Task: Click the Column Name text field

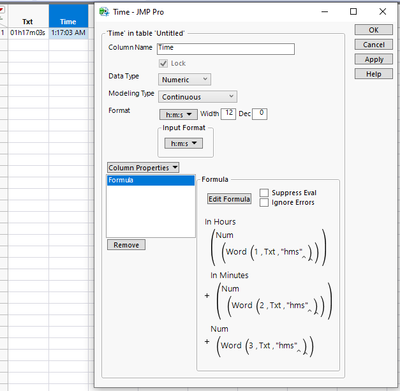Action: coord(226,49)
